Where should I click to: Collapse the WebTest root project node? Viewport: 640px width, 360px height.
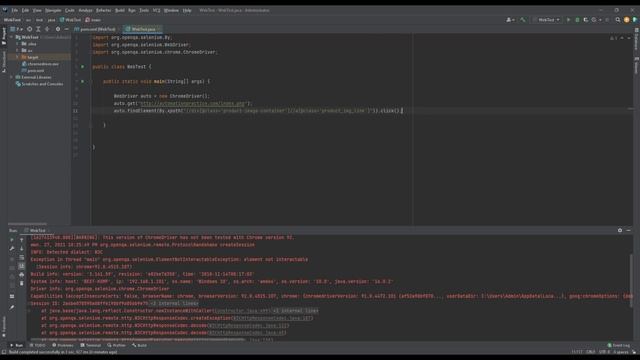pyautogui.click(x=11, y=37)
